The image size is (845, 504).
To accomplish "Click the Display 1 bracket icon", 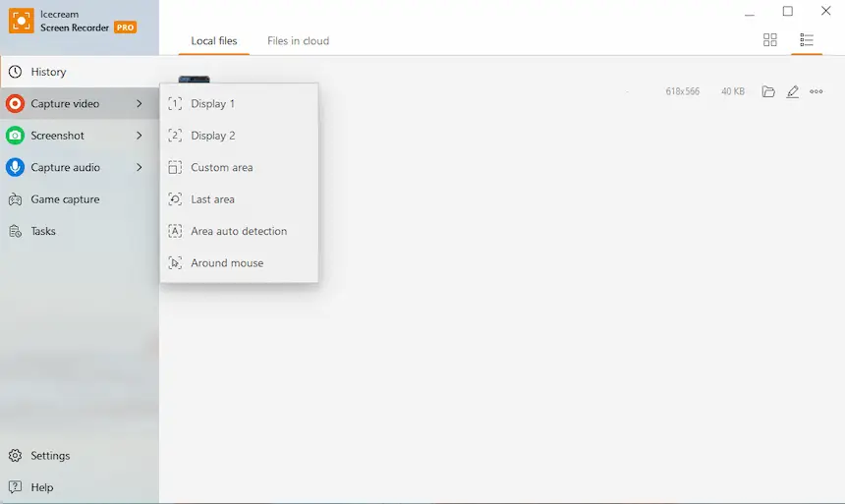I will coord(175,103).
